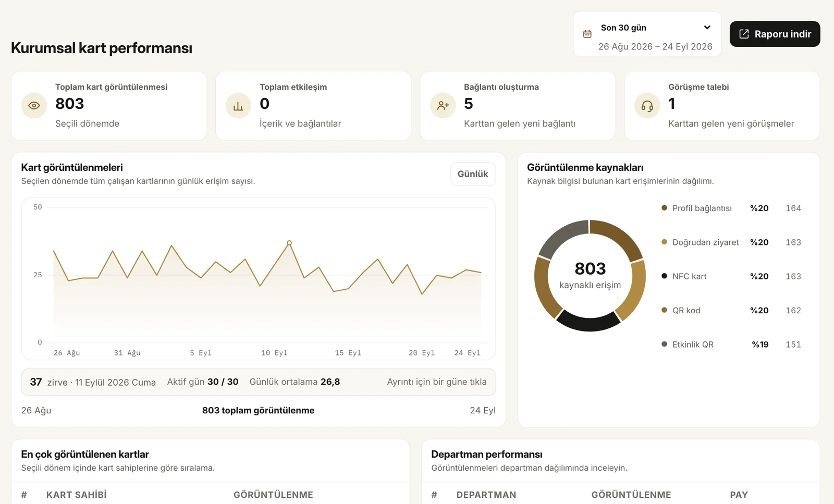
Task: Click the Profil bağlantısı legend color dot
Action: pyautogui.click(x=664, y=208)
